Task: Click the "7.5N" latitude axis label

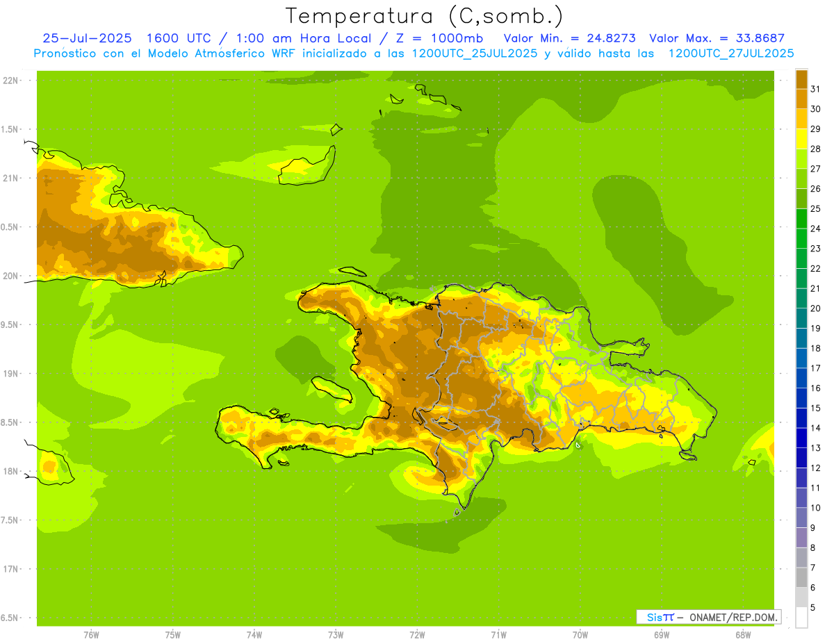Action: pos(9,520)
